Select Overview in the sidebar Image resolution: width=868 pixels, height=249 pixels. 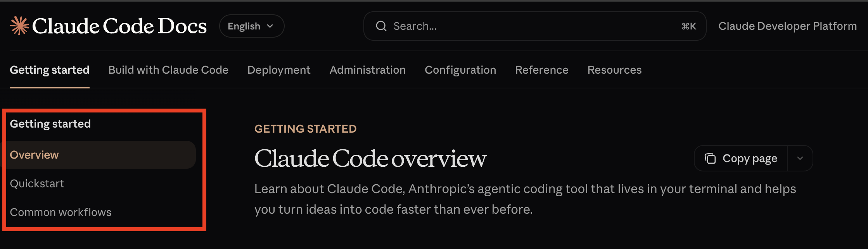99,155
